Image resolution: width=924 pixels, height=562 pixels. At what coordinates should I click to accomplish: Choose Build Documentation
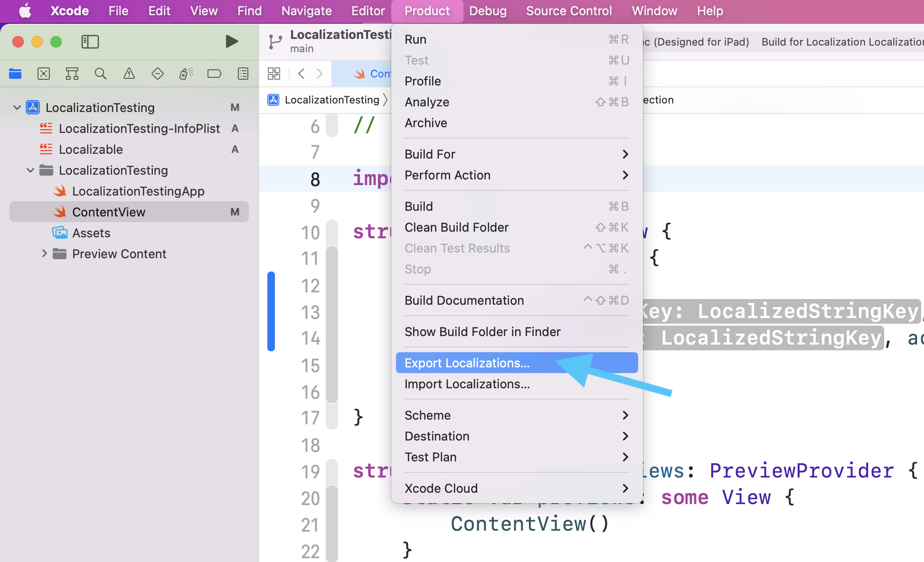(x=517, y=300)
